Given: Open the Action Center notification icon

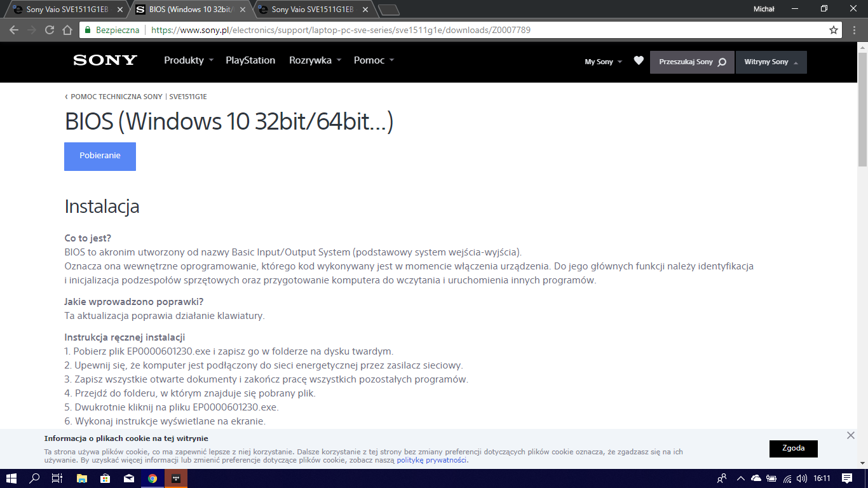Looking at the screenshot, I should (x=847, y=478).
